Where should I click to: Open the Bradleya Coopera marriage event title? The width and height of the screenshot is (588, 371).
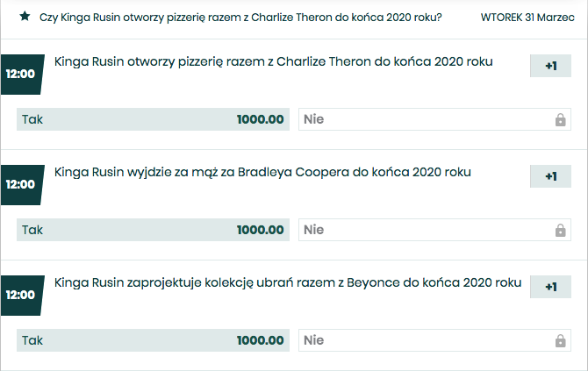tap(262, 173)
